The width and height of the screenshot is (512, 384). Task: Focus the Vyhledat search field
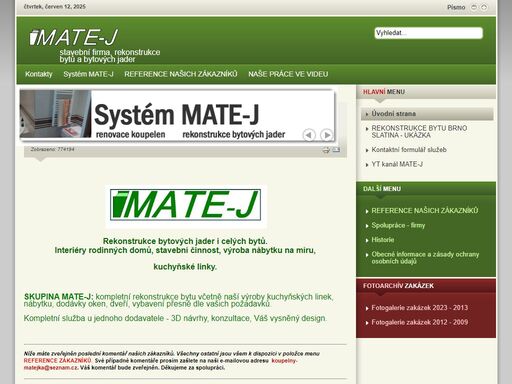coord(428,33)
